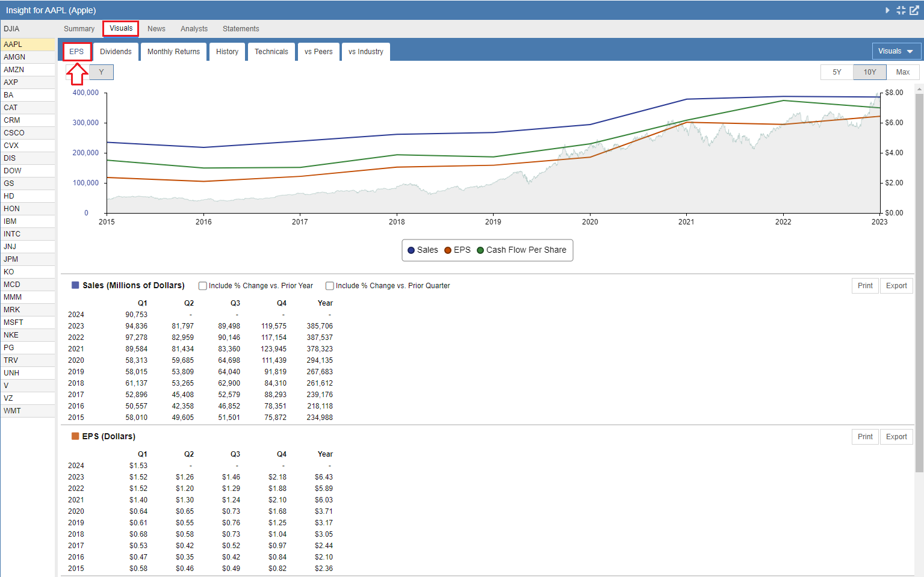Select WMT in the ticker list
Screen dimensions: 924x577
click(x=28, y=411)
